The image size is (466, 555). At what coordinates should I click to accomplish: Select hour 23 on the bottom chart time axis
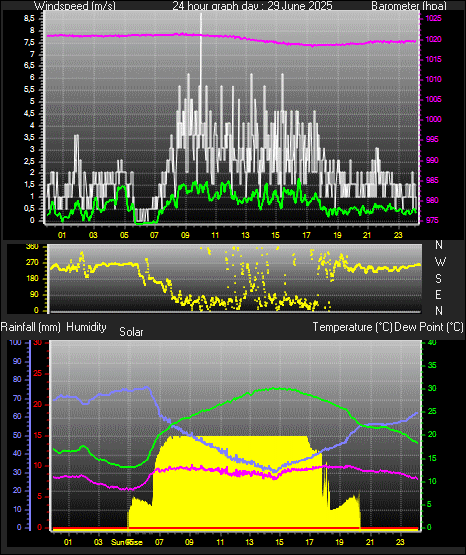(x=401, y=542)
